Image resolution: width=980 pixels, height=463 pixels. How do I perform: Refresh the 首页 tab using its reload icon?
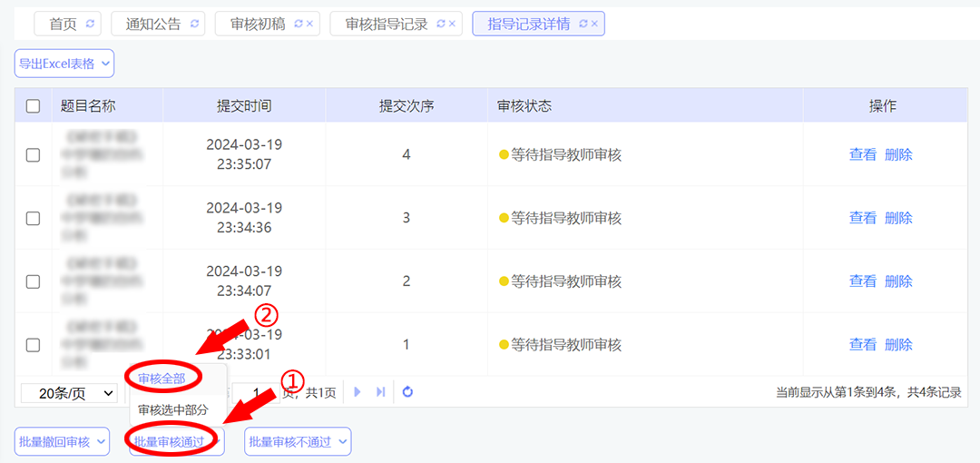coord(89,25)
